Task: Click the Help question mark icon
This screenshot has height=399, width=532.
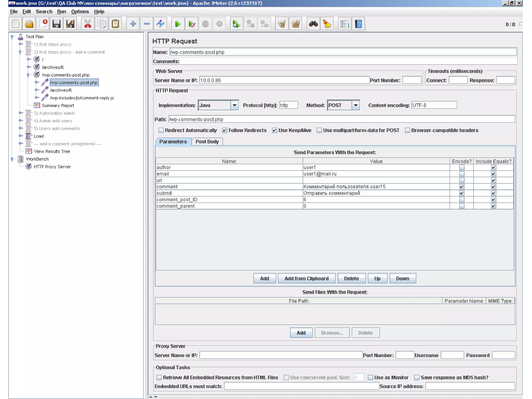Action: pyautogui.click(x=358, y=24)
